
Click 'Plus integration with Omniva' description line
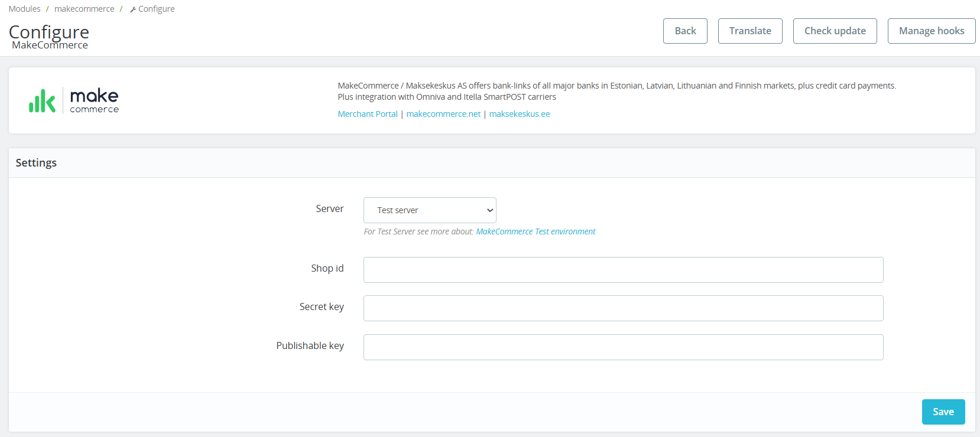[447, 97]
